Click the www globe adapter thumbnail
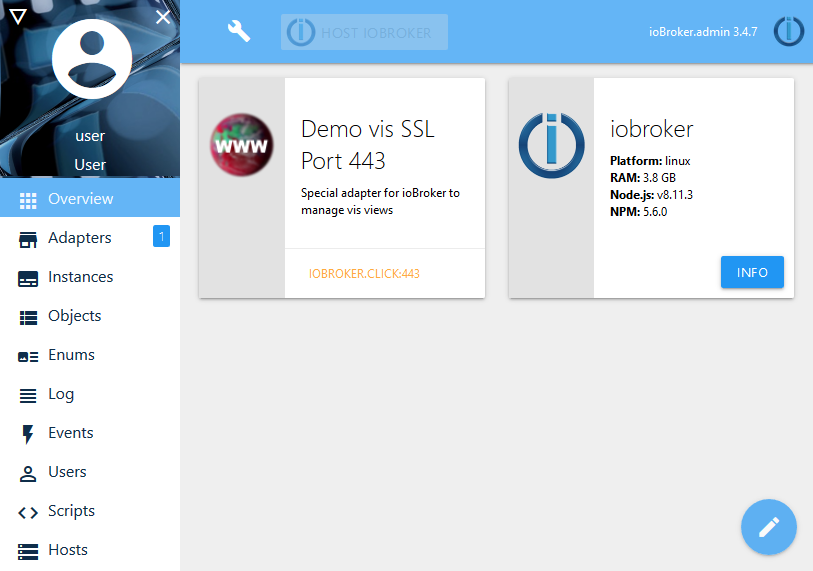The width and height of the screenshot is (813, 571). 242,145
